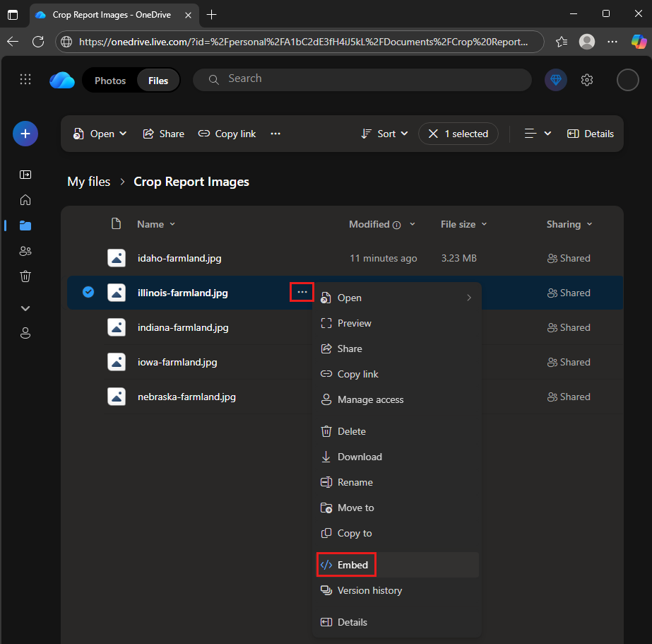Screen dimensions: 652x644
Task: Click the premium diamond icon
Action: click(x=556, y=80)
